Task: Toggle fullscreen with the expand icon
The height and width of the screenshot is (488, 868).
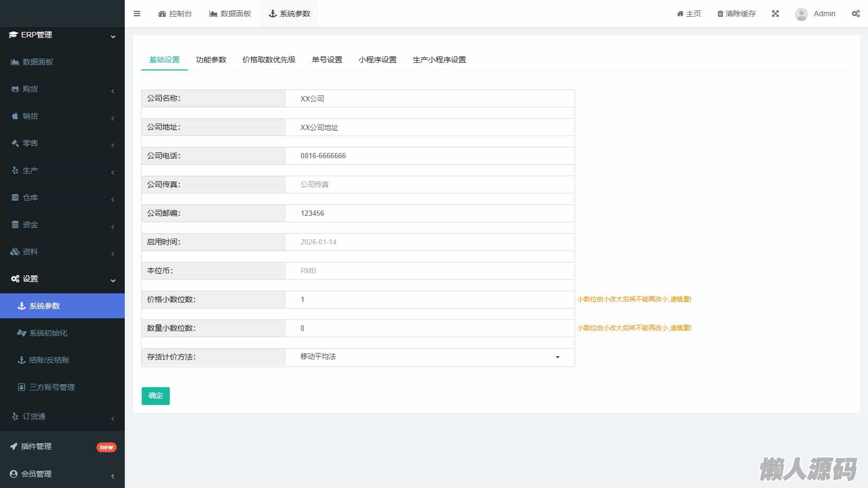Action: 775,14
